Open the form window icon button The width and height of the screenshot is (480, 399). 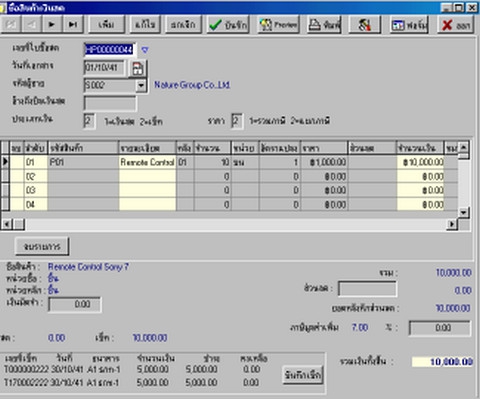pos(409,25)
